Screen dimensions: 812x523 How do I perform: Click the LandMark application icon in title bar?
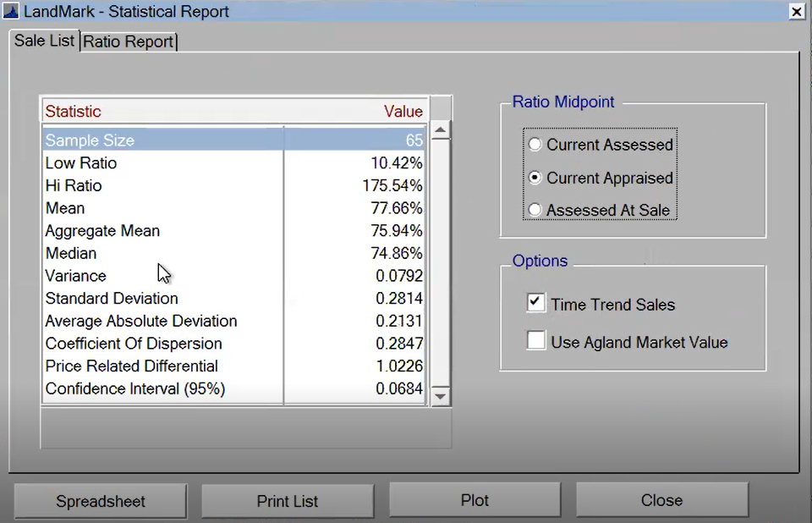tap(12, 11)
